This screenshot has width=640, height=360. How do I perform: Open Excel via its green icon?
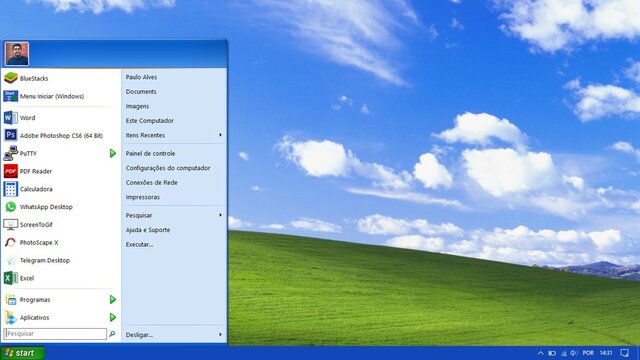[x=11, y=278]
